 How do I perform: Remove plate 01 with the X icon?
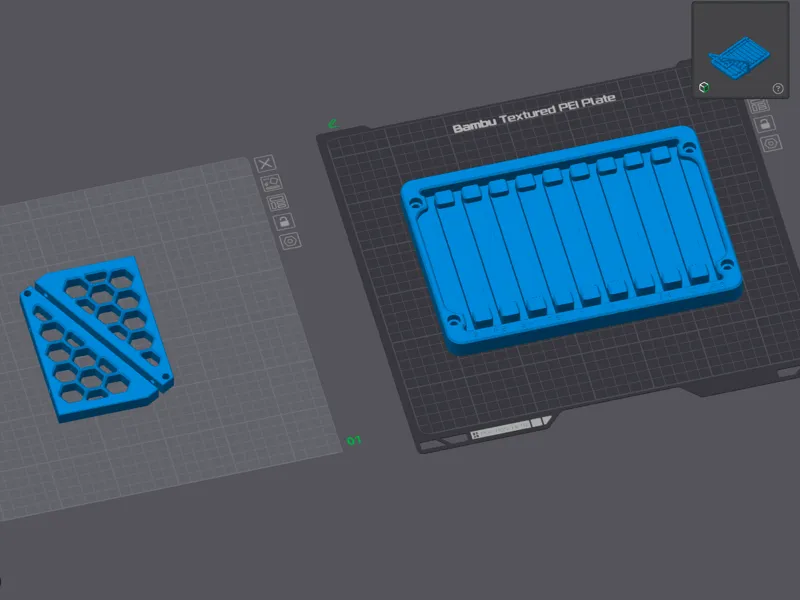(x=265, y=164)
